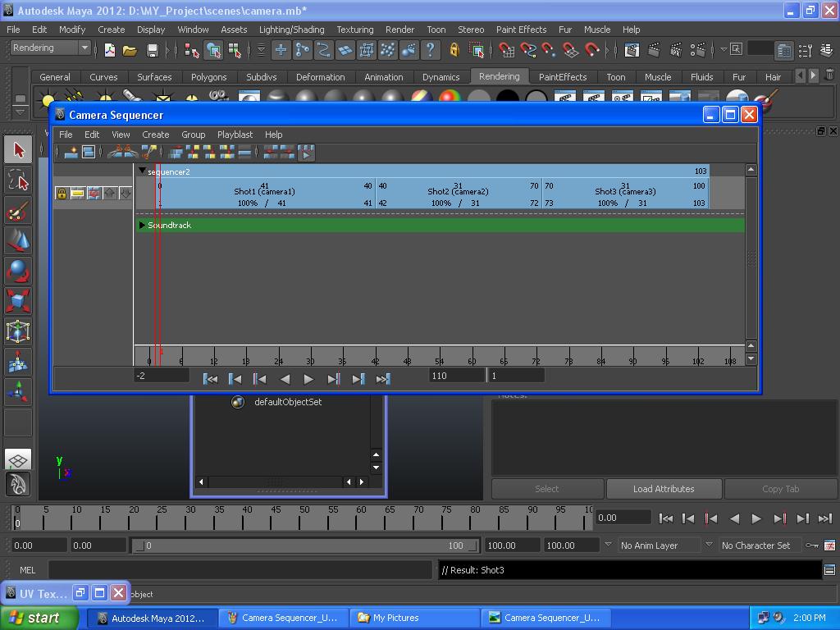Select the Paint Selection Tool in toolbox
840x630 pixels.
[x=18, y=211]
